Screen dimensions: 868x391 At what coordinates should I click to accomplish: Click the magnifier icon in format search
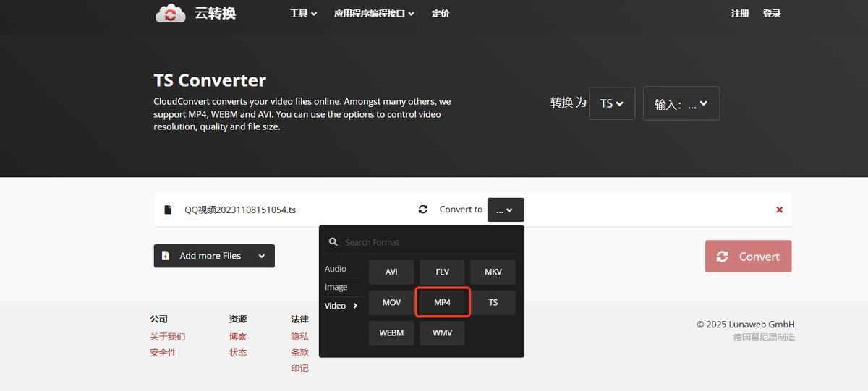click(x=333, y=242)
